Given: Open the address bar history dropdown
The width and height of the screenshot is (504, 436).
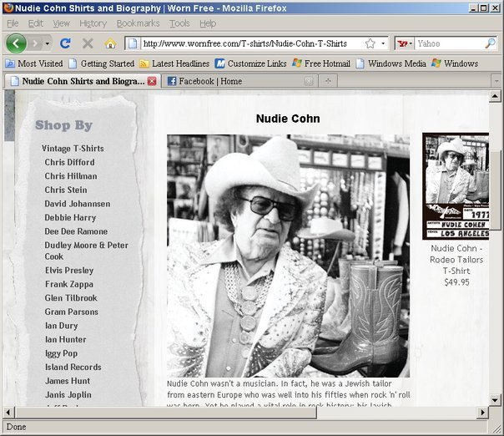Looking at the screenshot, I should (x=383, y=43).
